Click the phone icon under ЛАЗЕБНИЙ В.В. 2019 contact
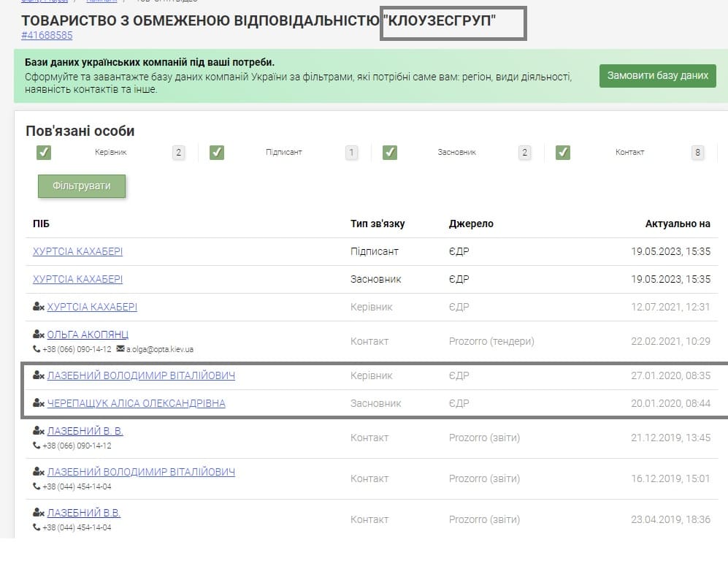 point(37,527)
